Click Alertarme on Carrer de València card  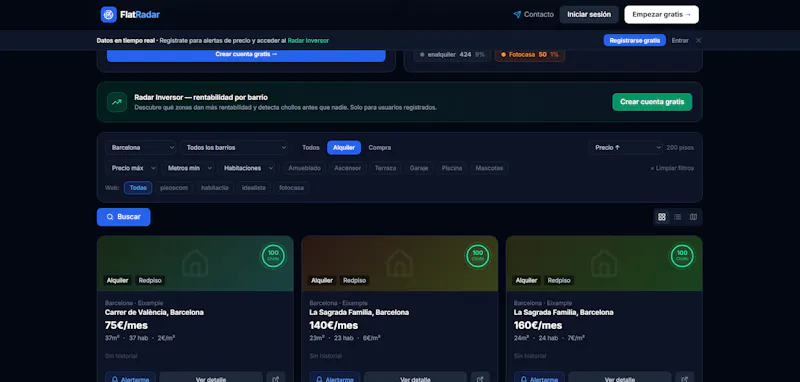(x=130, y=379)
